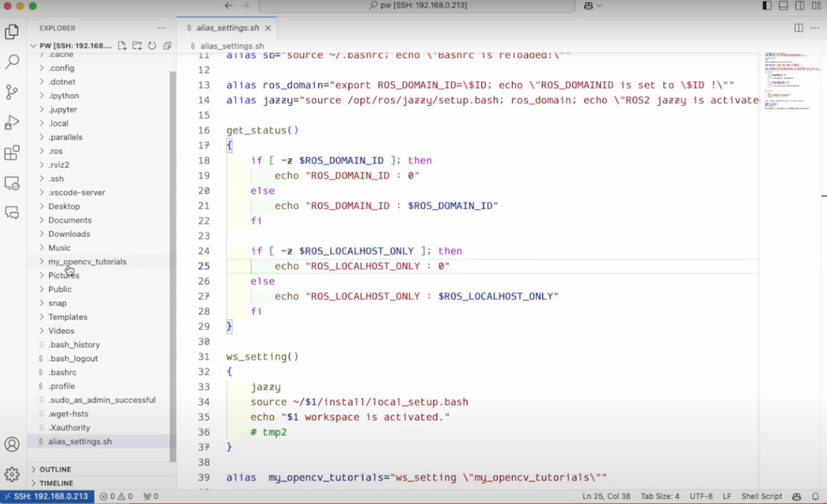This screenshot has height=504, width=827.
Task: Expand the my_opencv_tutorials folder
Action: pyautogui.click(x=87, y=261)
